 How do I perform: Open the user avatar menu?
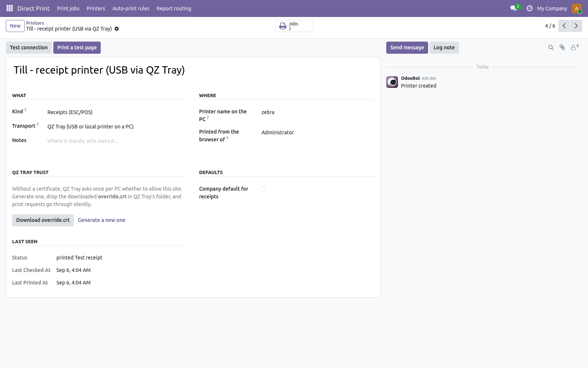[577, 8]
